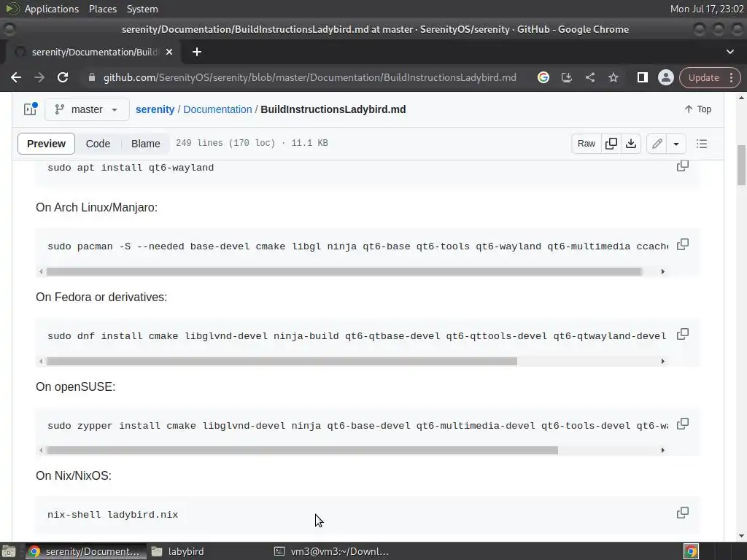Screen dimensions: 747x560
Task: Select text 'On openSUSE:'
Action: click(x=76, y=386)
